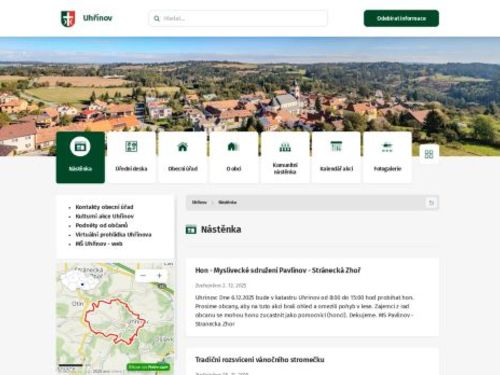Zoom in the map with plus button
The height and width of the screenshot is (375, 500).
(x=159, y=276)
